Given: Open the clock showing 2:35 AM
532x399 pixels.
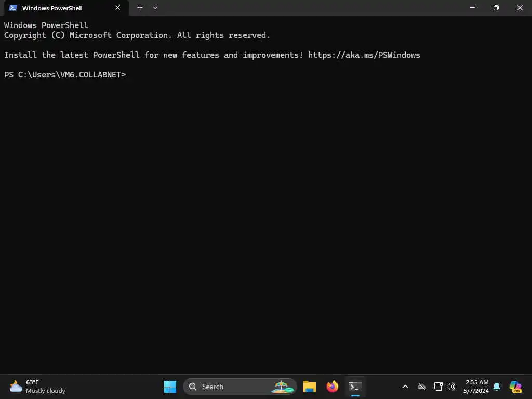Looking at the screenshot, I should [x=476, y=387].
